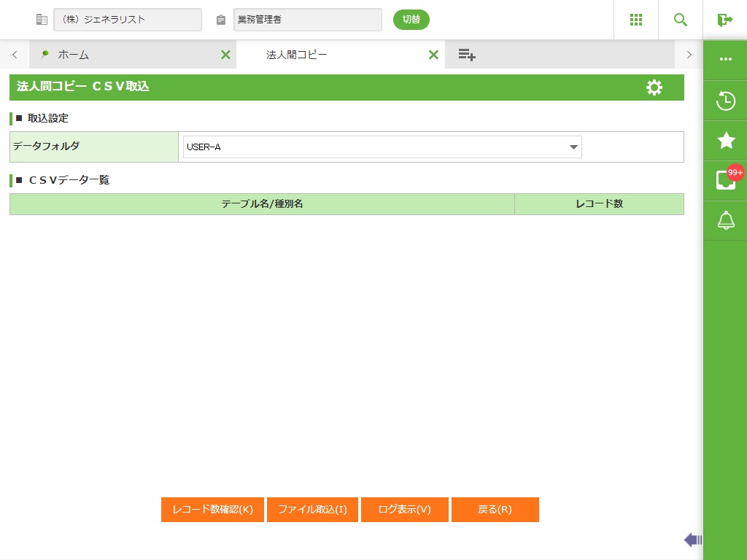Open the settings gear icon
This screenshot has width=747, height=560.
654,87
